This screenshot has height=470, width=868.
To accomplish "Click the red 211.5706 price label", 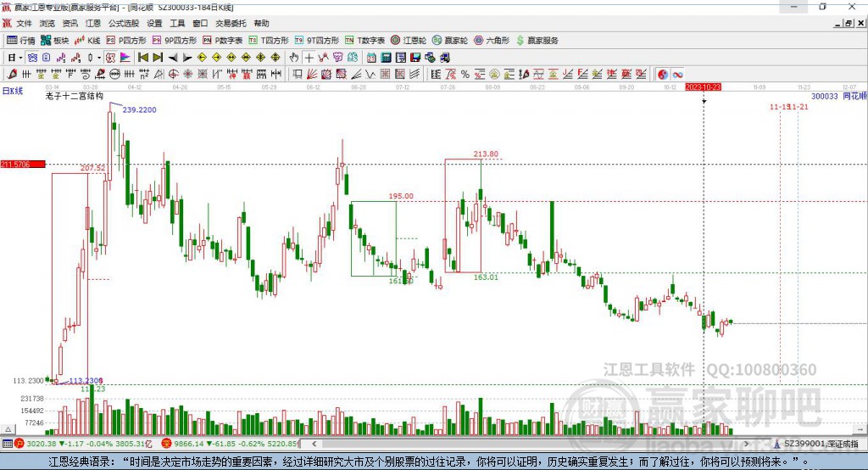I will pyautogui.click(x=23, y=164).
